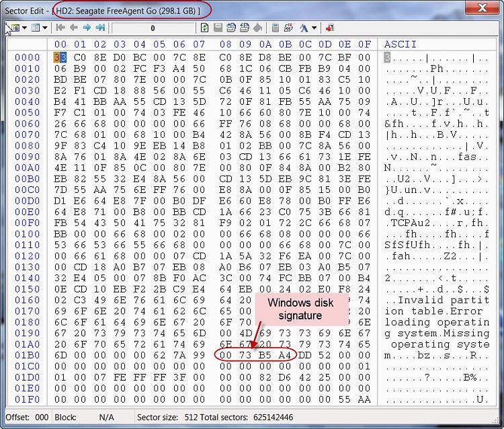The image size is (504, 429).
Task: Select byte 54 in row 00F0
Action: pyautogui.click(x=80, y=223)
